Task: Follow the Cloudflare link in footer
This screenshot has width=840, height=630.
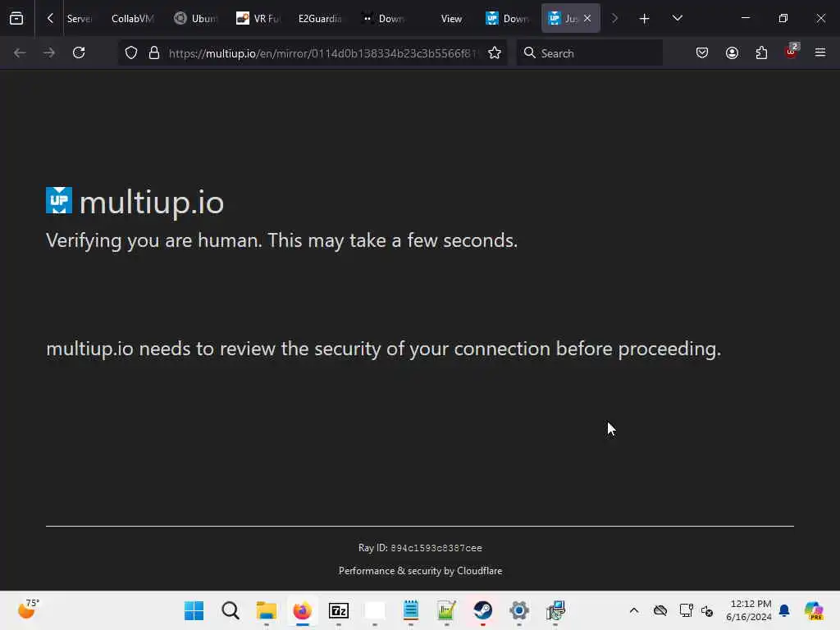Action: click(x=479, y=571)
